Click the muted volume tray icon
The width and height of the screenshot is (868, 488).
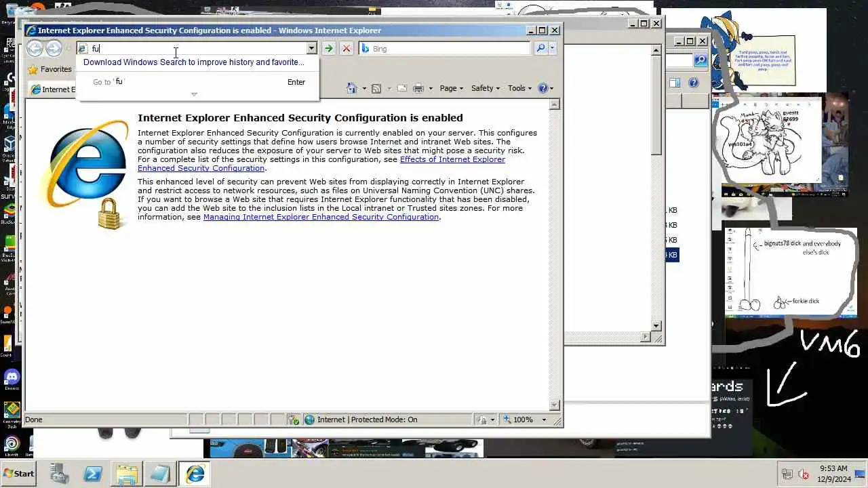click(x=804, y=474)
